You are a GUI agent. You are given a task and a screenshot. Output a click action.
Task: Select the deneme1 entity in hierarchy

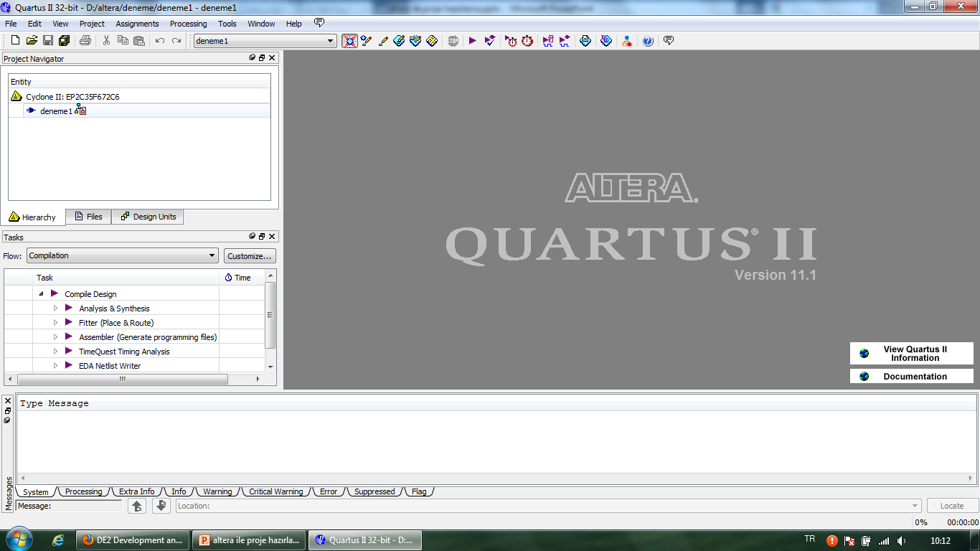[56, 111]
